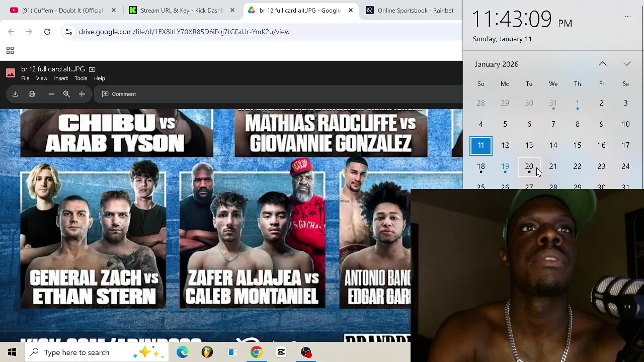Add a Comment to the image
Screen dimensions: 644x362
coord(119,94)
